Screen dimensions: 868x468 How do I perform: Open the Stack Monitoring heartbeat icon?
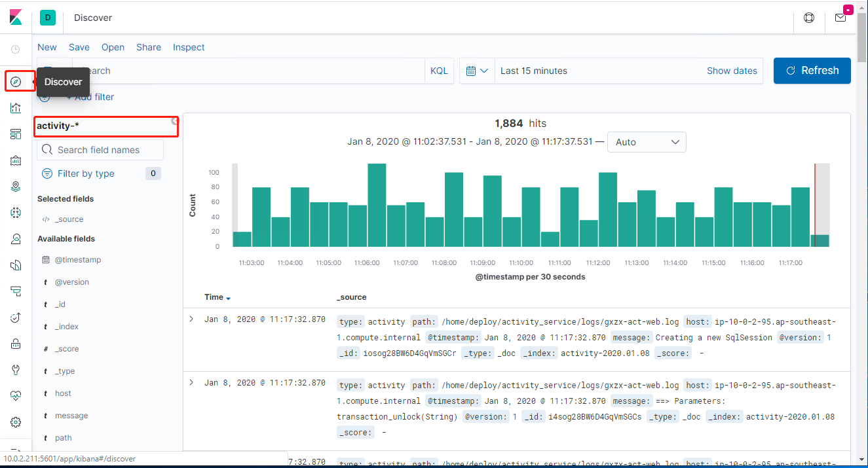(16, 396)
